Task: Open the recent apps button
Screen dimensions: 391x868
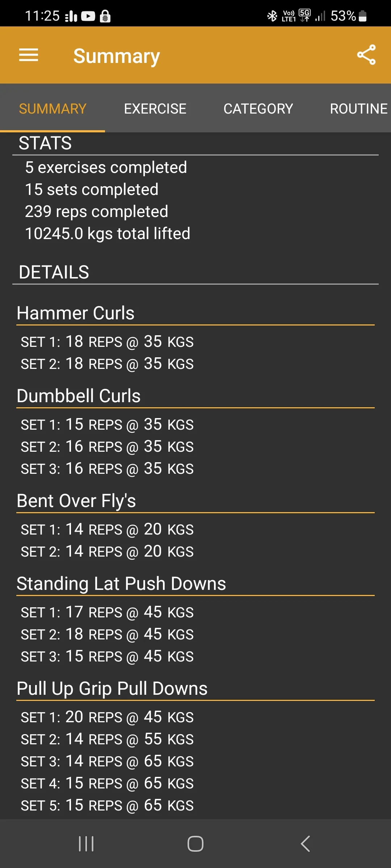Action: point(86,844)
